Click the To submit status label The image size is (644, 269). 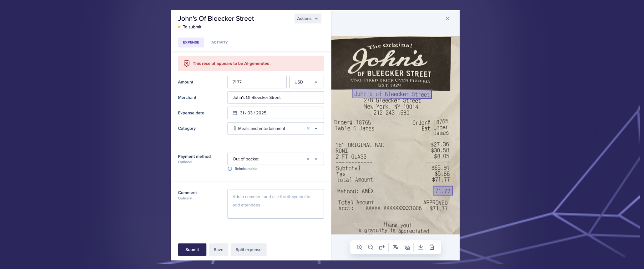(192, 27)
